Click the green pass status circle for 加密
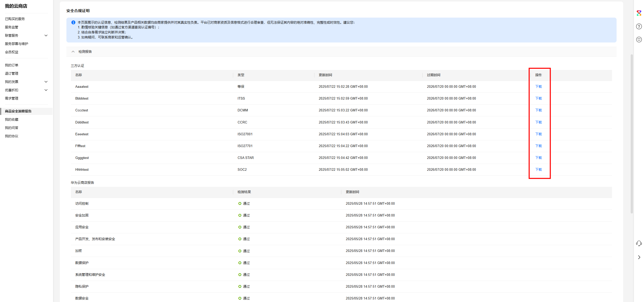The height and width of the screenshot is (302, 644). click(240, 251)
